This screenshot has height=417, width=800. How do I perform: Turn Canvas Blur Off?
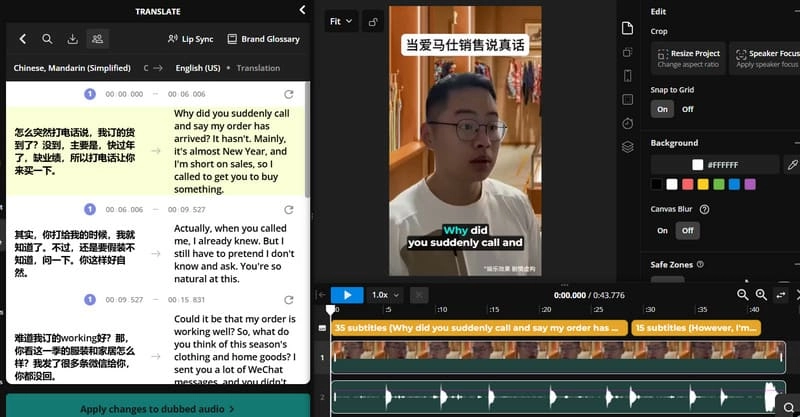tap(688, 231)
